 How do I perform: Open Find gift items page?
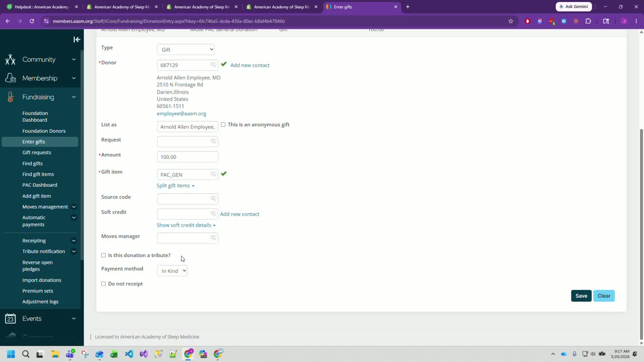coord(38,174)
